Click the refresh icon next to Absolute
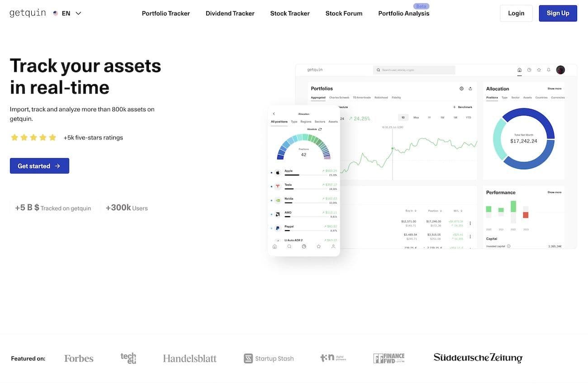The image size is (588, 389). (x=320, y=129)
